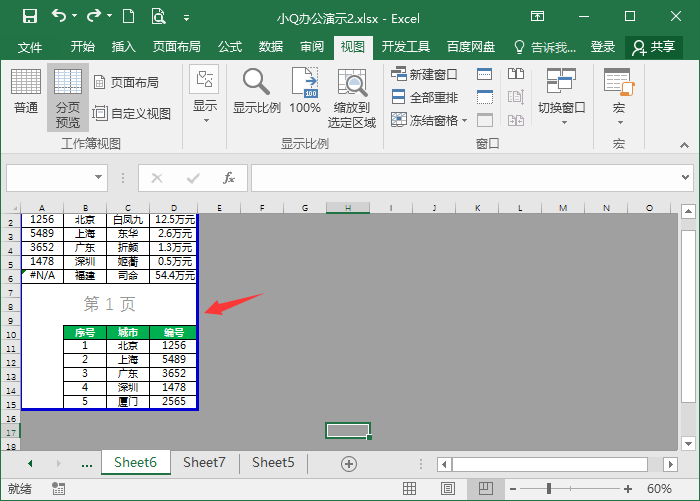This screenshot has width=700, height=501.
Task: Expand Freeze Panes (冻结窗格) dropdown
Action: point(465,120)
